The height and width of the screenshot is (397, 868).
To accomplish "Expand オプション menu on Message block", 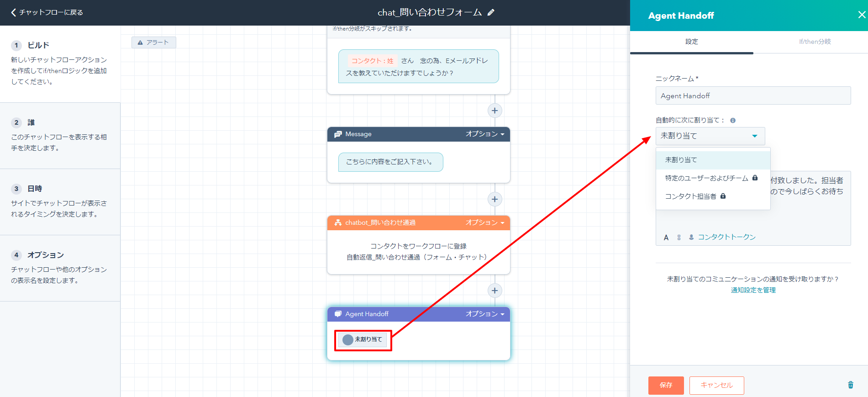I will (x=484, y=134).
